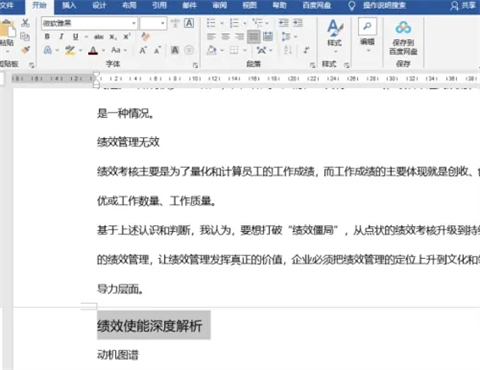The height and width of the screenshot is (370, 480).
Task: Click the text effects A icon
Action: point(48,50)
